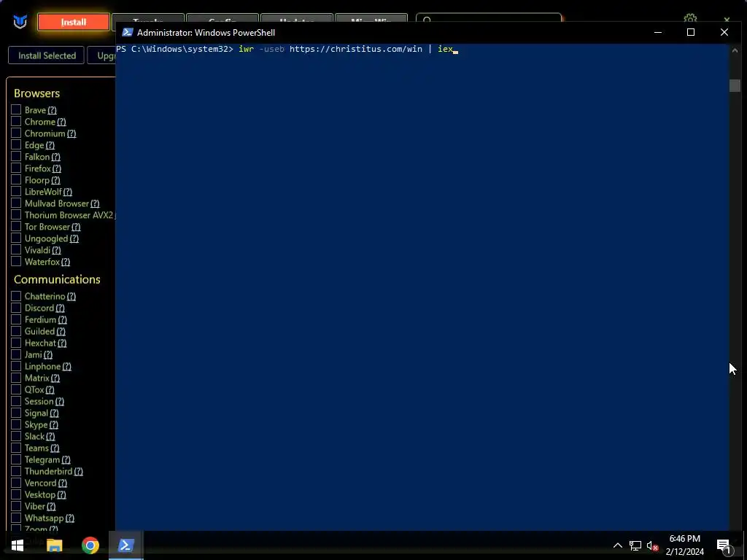
Task: Open the WinUtil settings gear icon
Action: 690,17
